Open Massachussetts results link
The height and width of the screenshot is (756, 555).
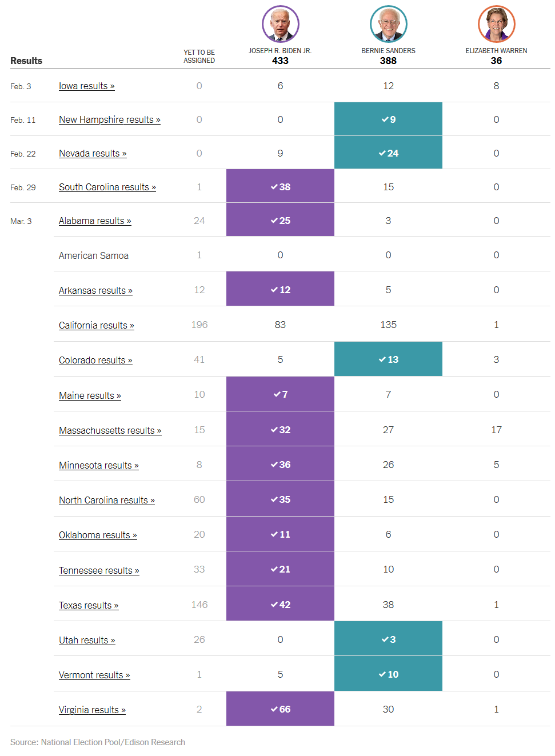110,431
